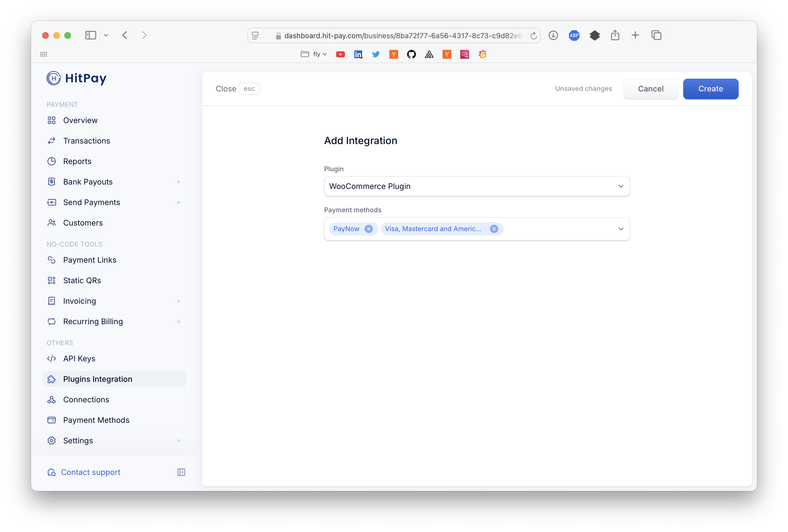This screenshot has width=788, height=532.
Task: Click the Transactions arrows icon
Action: point(52,141)
